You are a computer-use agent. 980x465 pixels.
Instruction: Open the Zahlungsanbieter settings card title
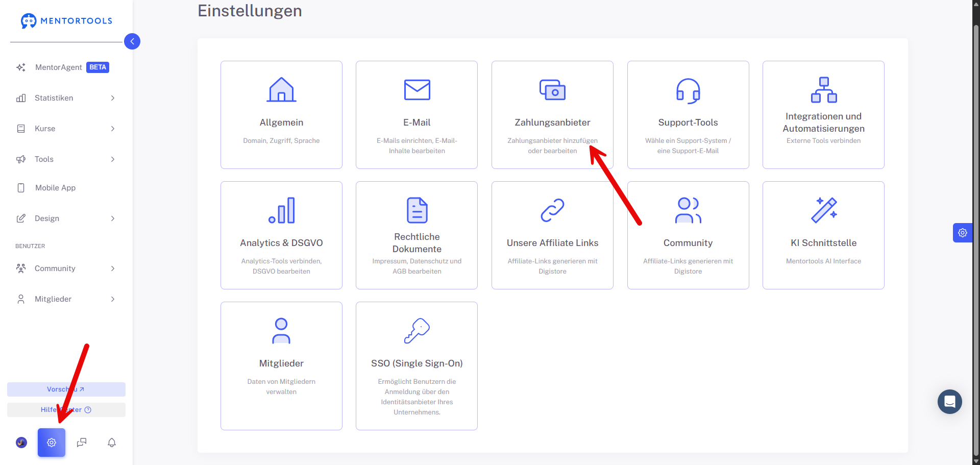click(552, 123)
